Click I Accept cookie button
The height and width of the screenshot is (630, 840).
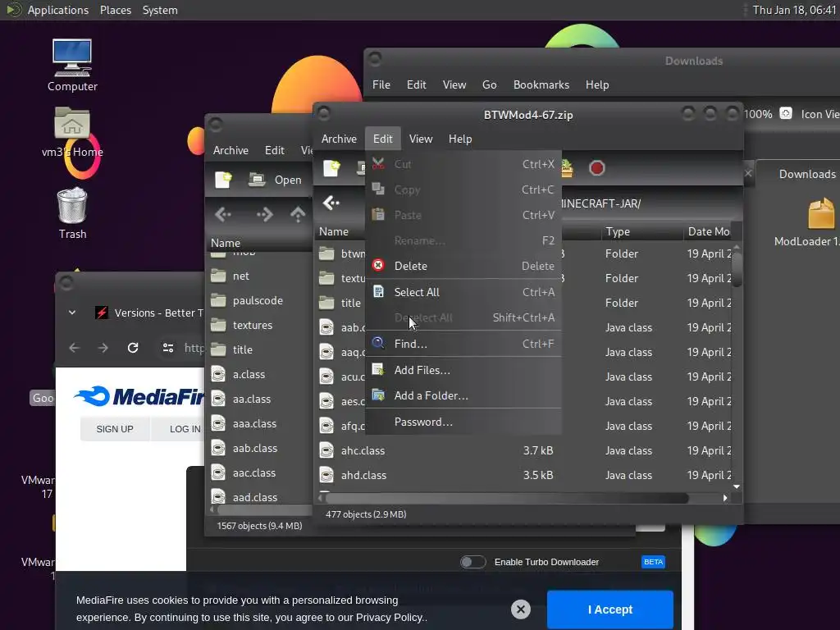pyautogui.click(x=609, y=609)
